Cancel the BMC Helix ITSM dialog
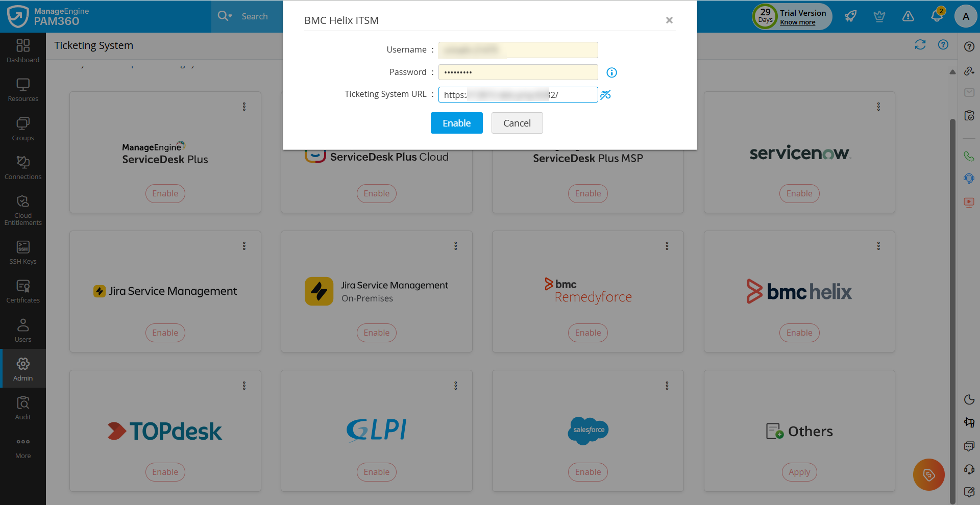Image resolution: width=980 pixels, height=505 pixels. coord(517,123)
